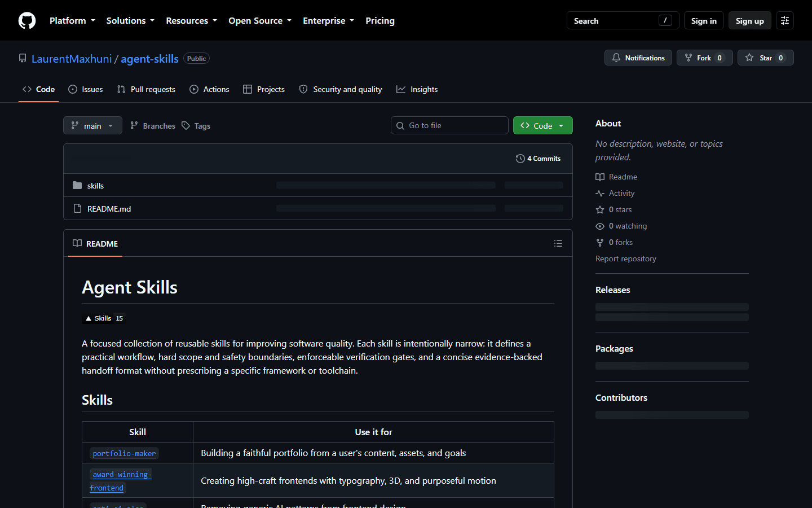Expand the Open Source menu

click(260, 20)
